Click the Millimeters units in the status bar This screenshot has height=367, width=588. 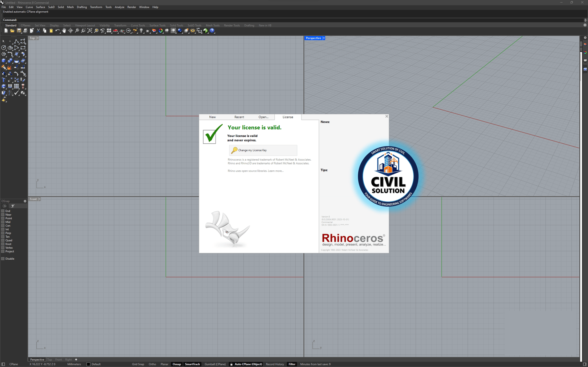tap(74, 364)
